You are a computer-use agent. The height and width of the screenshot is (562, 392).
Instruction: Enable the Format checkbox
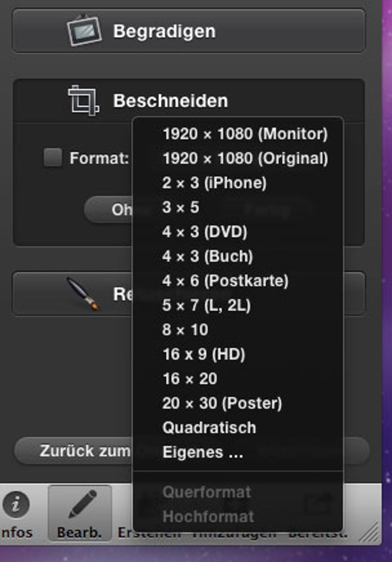53,157
